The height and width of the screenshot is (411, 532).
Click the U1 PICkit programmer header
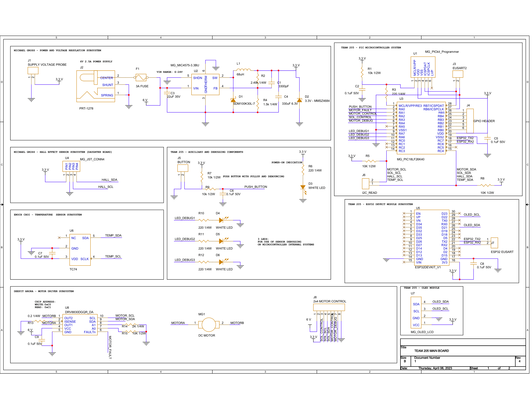[423, 67]
